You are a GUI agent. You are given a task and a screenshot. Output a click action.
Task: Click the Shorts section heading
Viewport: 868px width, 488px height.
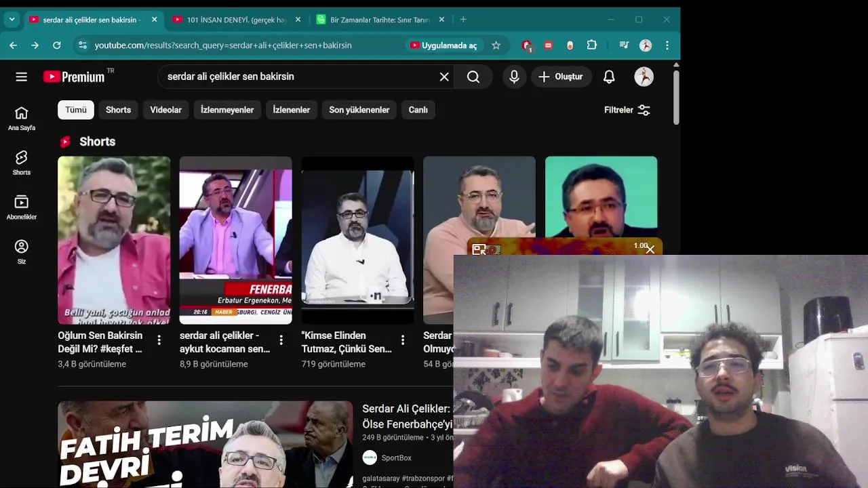(98, 142)
